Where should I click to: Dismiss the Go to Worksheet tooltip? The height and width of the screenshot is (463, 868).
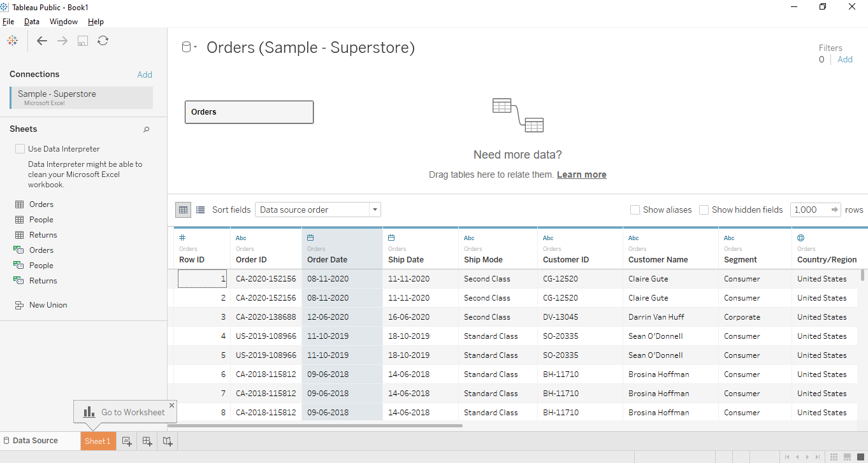(x=171, y=405)
